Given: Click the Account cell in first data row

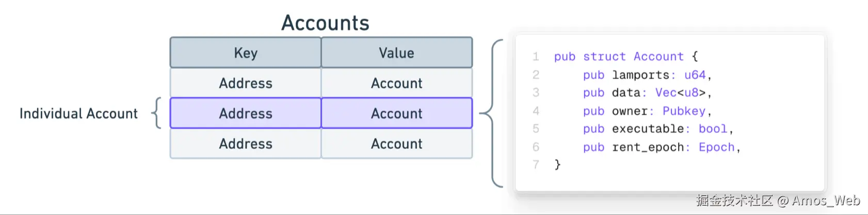Looking at the screenshot, I should click(x=396, y=83).
